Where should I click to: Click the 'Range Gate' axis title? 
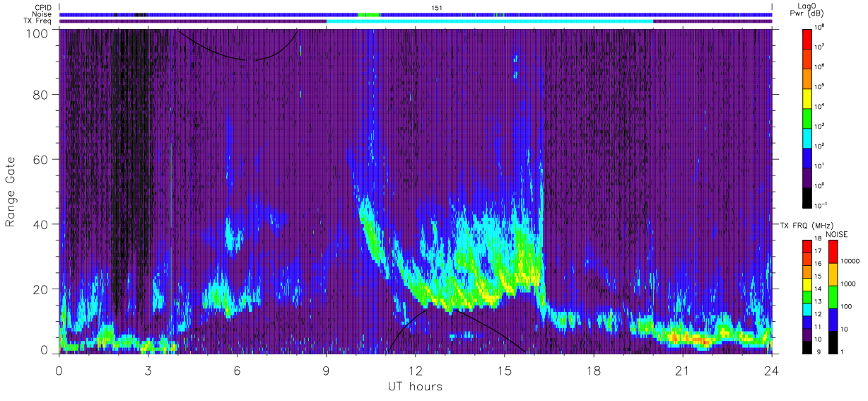11,193
